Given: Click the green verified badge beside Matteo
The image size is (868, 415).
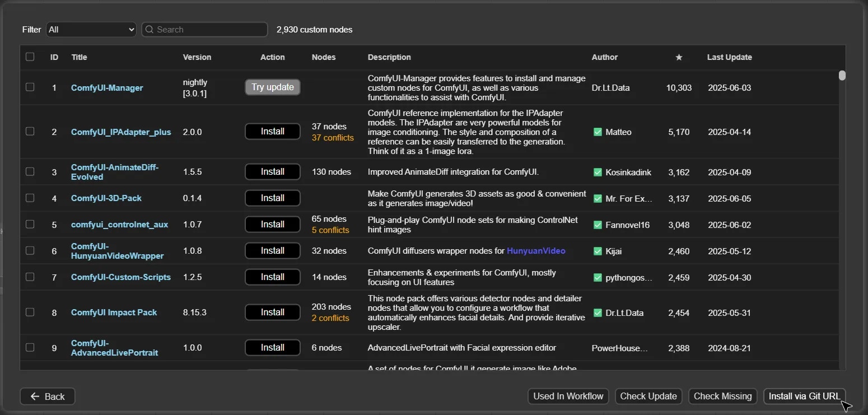Looking at the screenshot, I should click(598, 132).
